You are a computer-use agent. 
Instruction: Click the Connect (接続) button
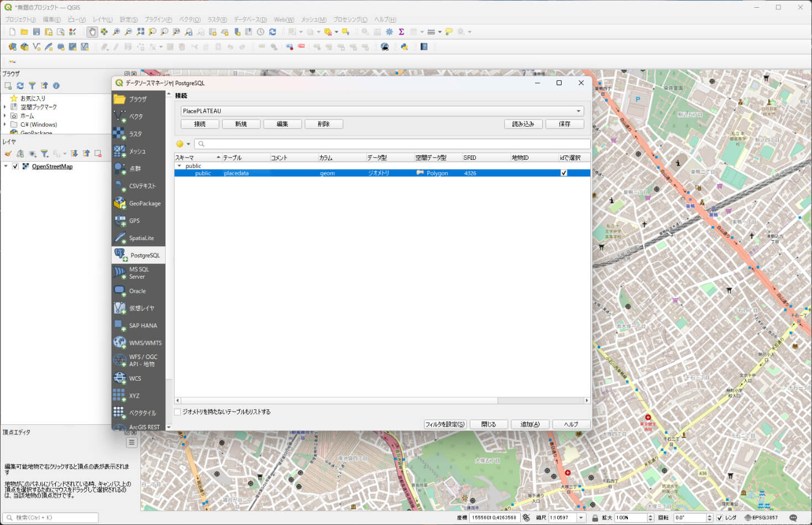(200, 124)
